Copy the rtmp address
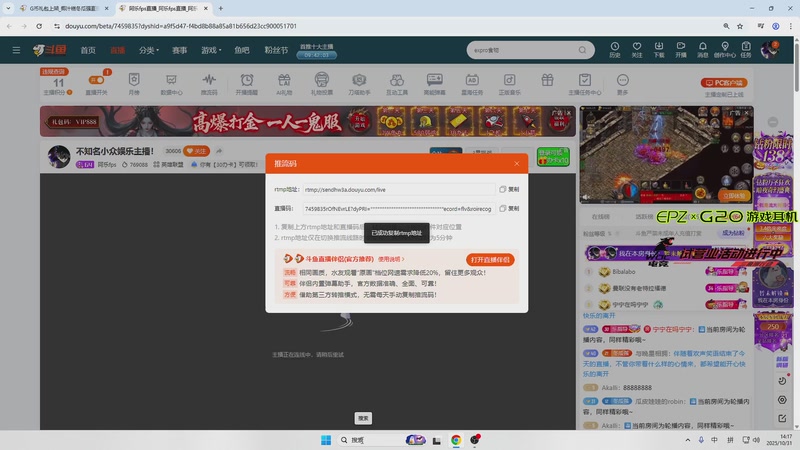800x450 pixels. 509,189
